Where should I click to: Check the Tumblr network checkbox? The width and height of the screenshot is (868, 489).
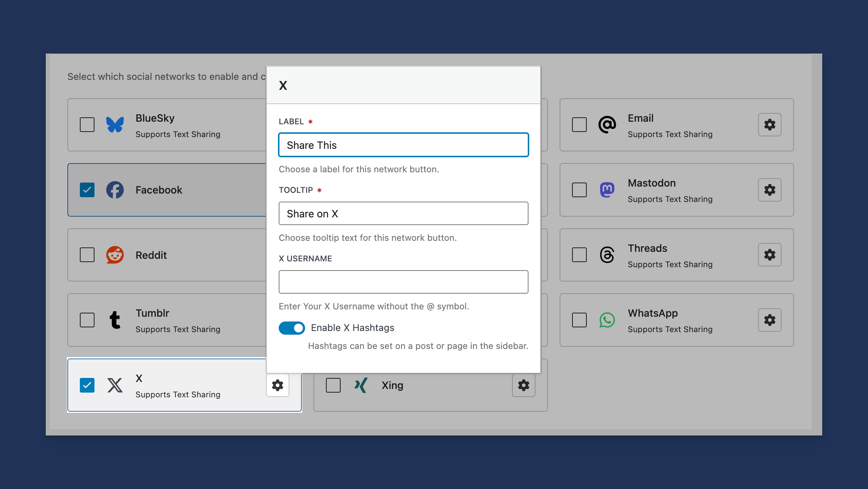[87, 320]
